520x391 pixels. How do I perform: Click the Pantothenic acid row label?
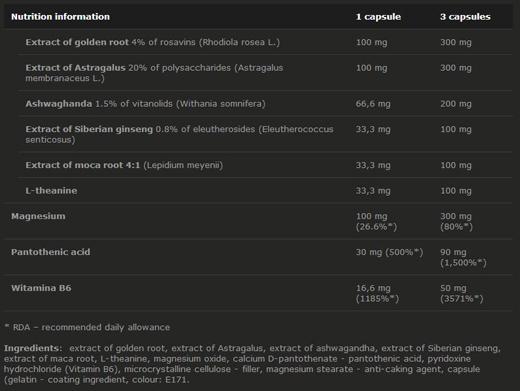tap(51, 252)
